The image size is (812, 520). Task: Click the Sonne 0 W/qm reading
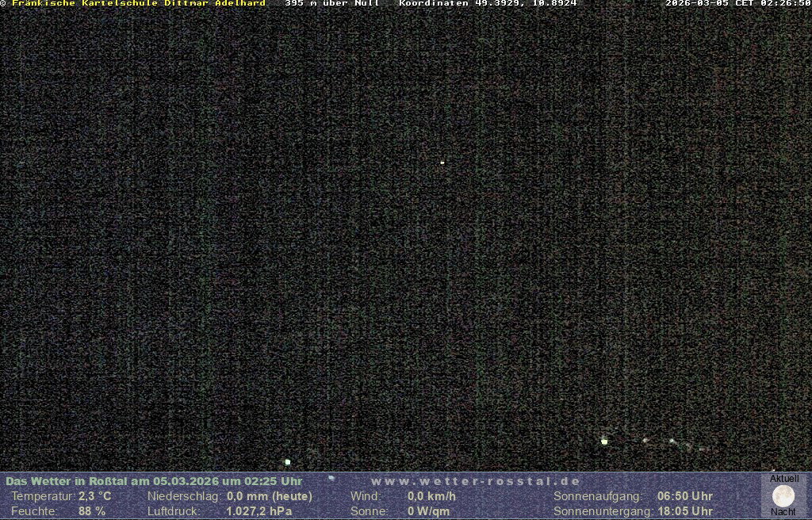click(x=428, y=511)
